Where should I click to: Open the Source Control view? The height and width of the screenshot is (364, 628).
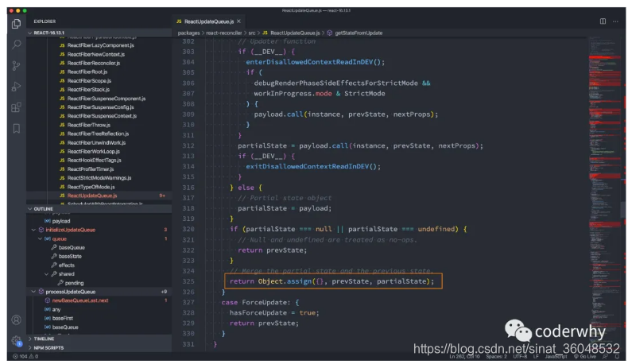tap(17, 66)
